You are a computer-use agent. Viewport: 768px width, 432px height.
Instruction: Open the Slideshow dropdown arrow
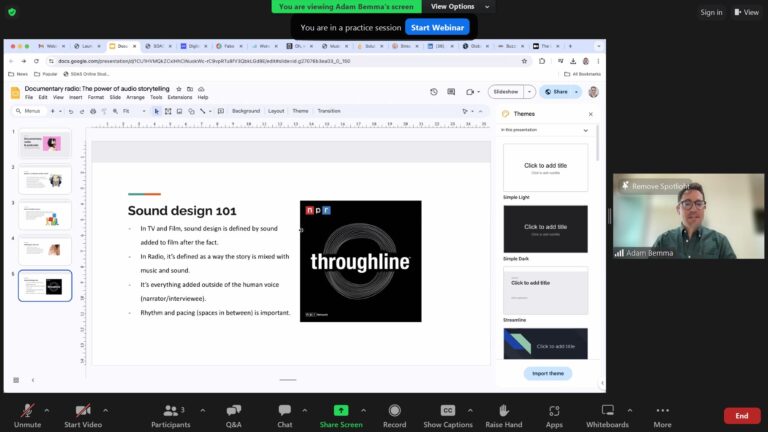pos(529,92)
